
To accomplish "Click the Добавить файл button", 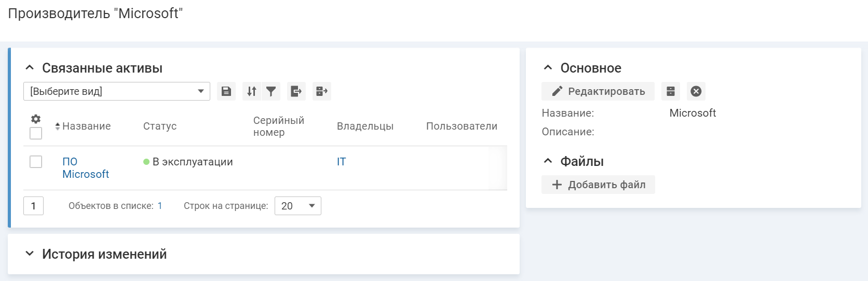I will (598, 185).
